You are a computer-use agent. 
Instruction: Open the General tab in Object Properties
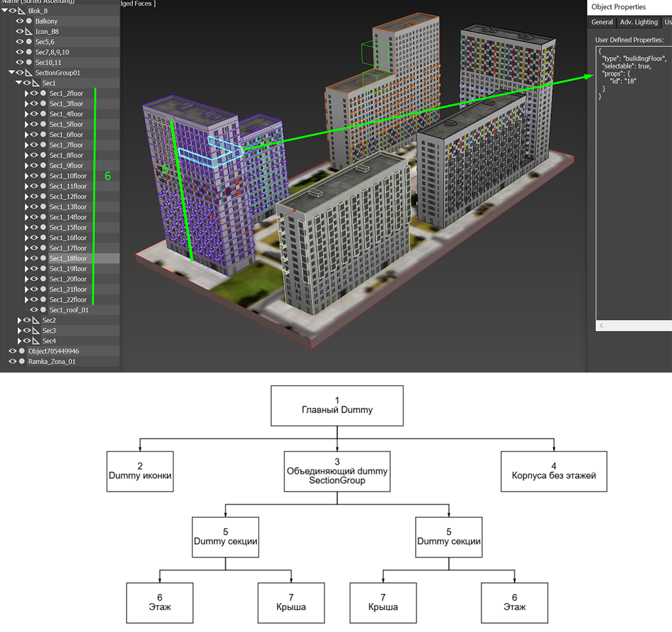602,22
